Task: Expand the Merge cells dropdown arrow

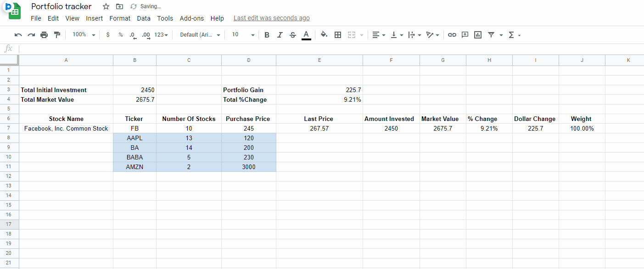Action: [362, 35]
